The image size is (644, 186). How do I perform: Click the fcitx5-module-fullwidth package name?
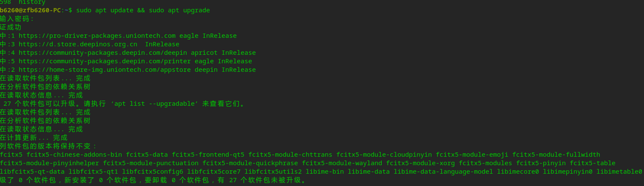coord(556,155)
